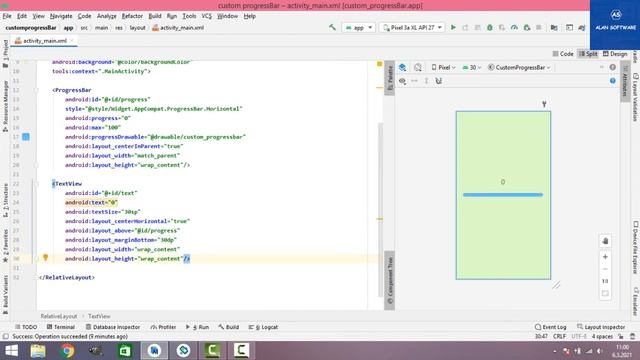
Task: Toggle the Palette panel
Action: pos(390,78)
